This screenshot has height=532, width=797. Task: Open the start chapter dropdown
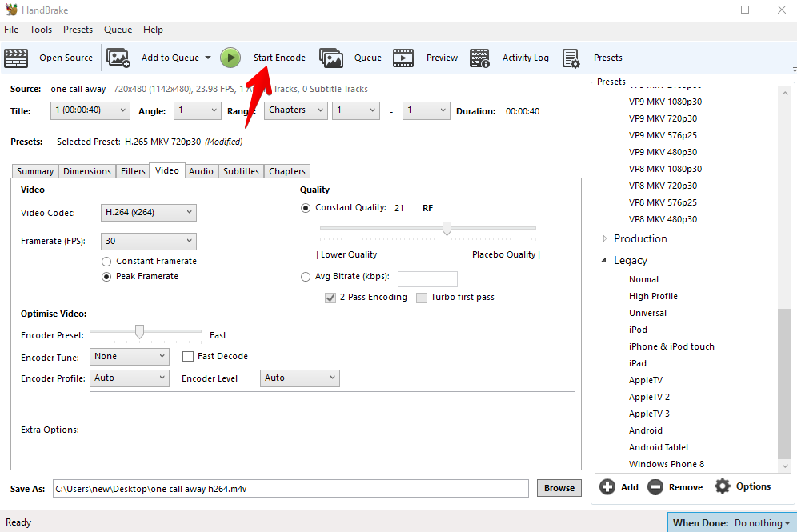pyautogui.click(x=356, y=110)
